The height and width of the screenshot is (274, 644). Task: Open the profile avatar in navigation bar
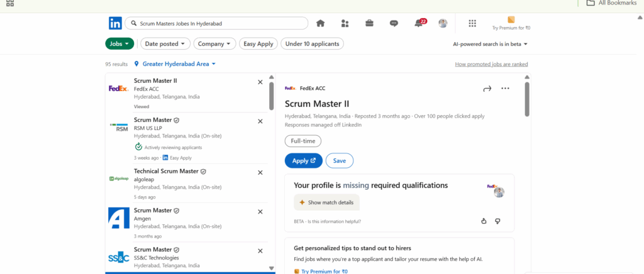pyautogui.click(x=443, y=23)
